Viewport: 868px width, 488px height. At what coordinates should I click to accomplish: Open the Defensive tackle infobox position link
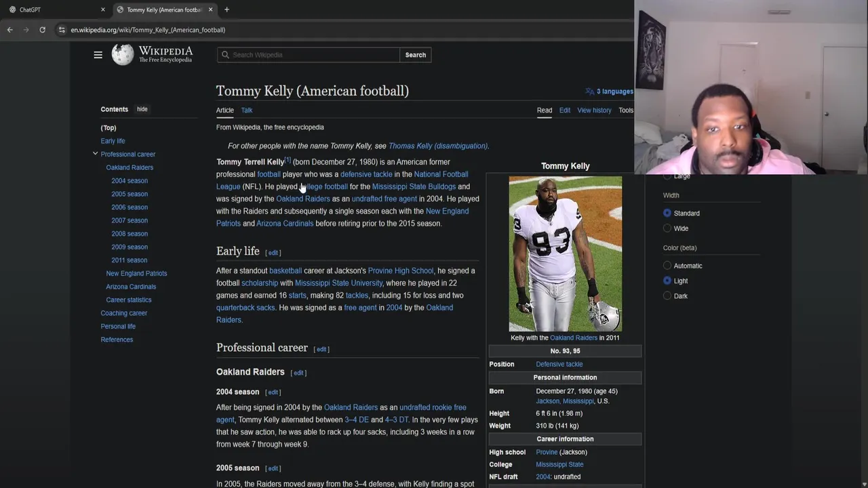(559, 365)
